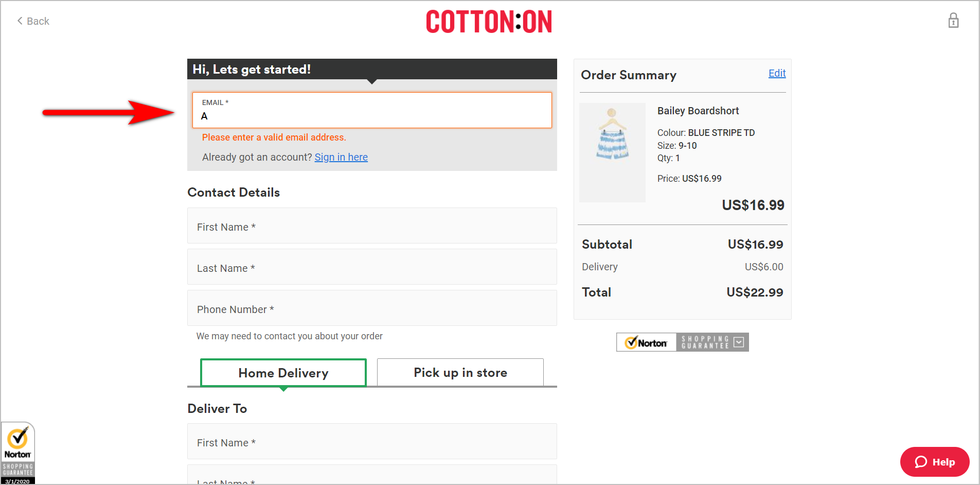Image resolution: width=980 pixels, height=485 pixels.
Task: Click the padlock icon at top right
Action: 953,20
